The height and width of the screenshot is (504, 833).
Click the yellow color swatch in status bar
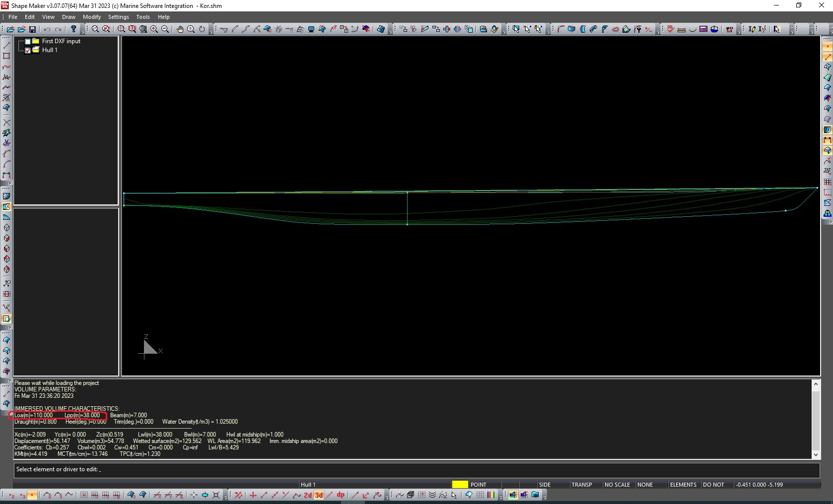tap(460, 485)
